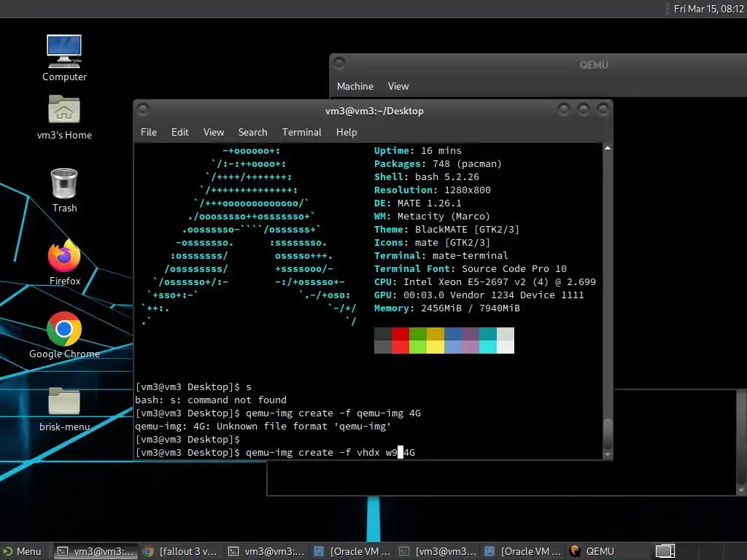Click the terminal window menu button at the title bar's left end
Screen dimensions: 747x560
(x=143, y=110)
